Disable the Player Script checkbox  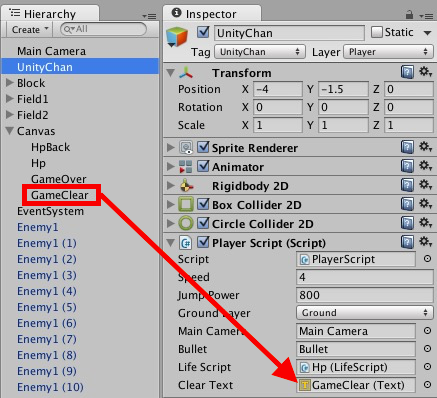point(203,242)
